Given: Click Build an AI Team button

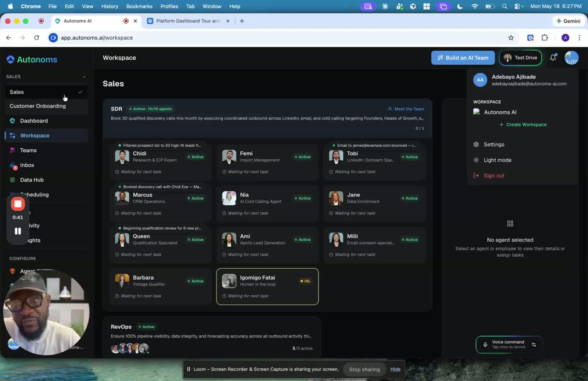Looking at the screenshot, I should click(463, 58).
